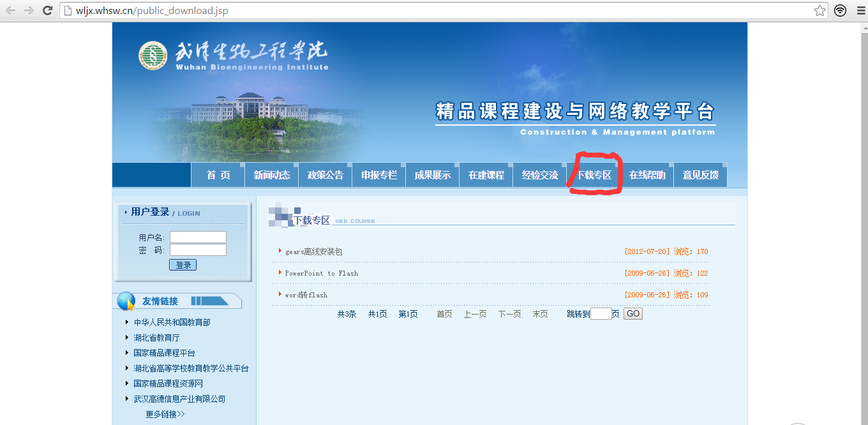Image resolution: width=868 pixels, height=425 pixels.
Task: Click the GO button
Action: pyautogui.click(x=632, y=314)
